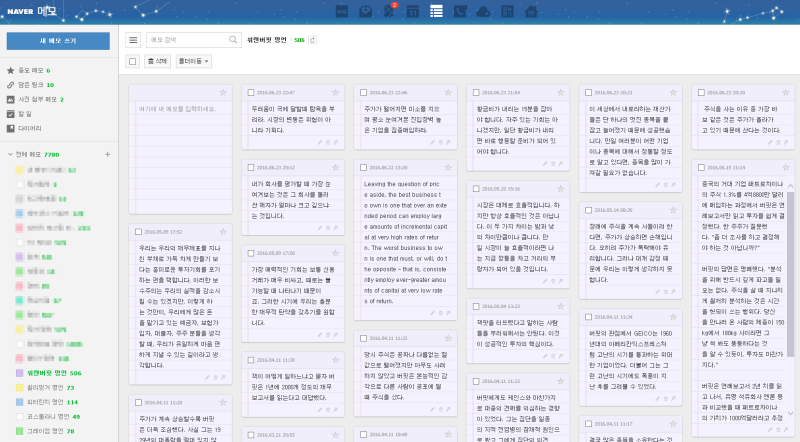Toggle the select-all checkbox in toolbar
The image size is (800, 442).
(134, 62)
